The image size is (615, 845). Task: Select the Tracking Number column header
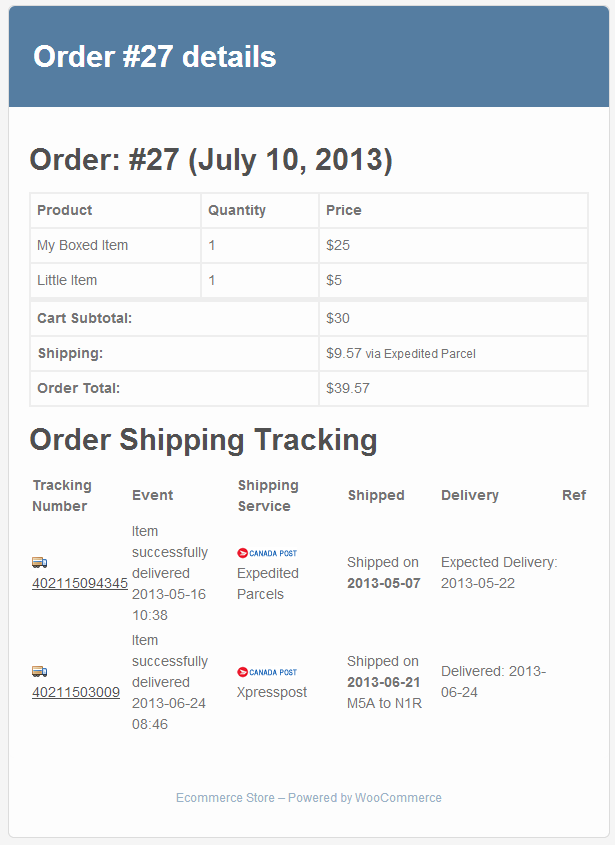[62, 495]
